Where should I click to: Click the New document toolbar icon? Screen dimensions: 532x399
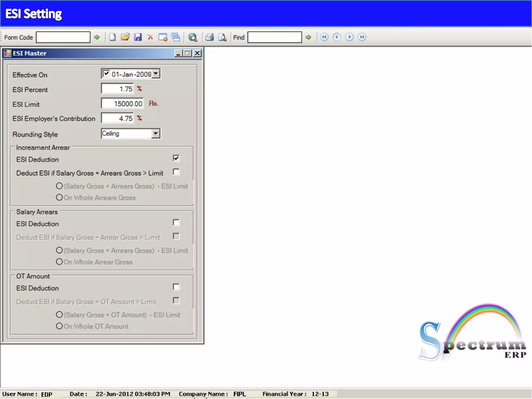pyautogui.click(x=112, y=37)
